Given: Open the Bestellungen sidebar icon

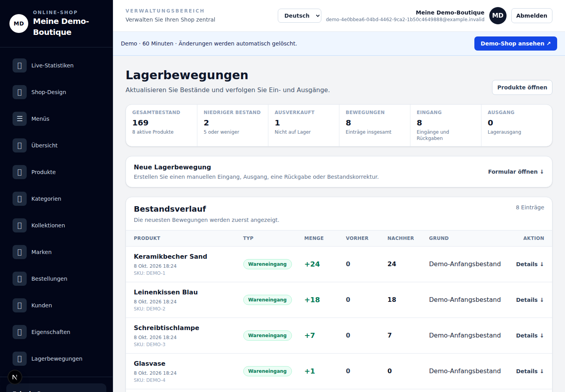Looking at the screenshot, I should point(20,279).
